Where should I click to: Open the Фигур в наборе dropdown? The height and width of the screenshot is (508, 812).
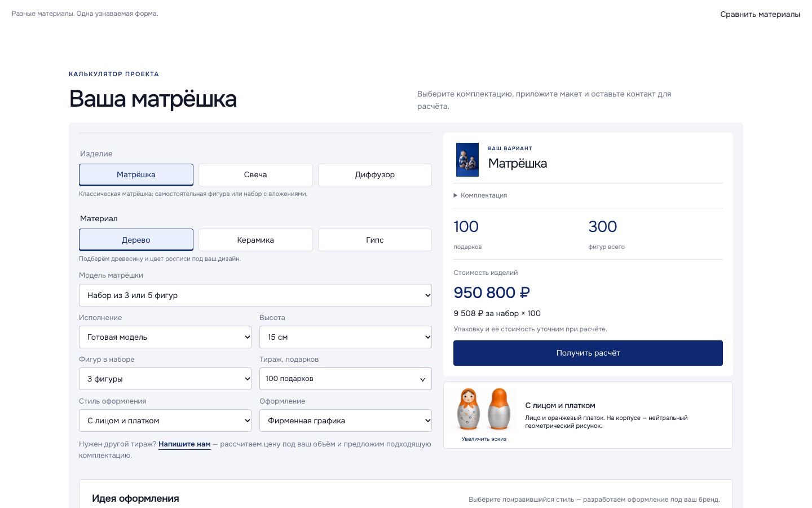[165, 379]
